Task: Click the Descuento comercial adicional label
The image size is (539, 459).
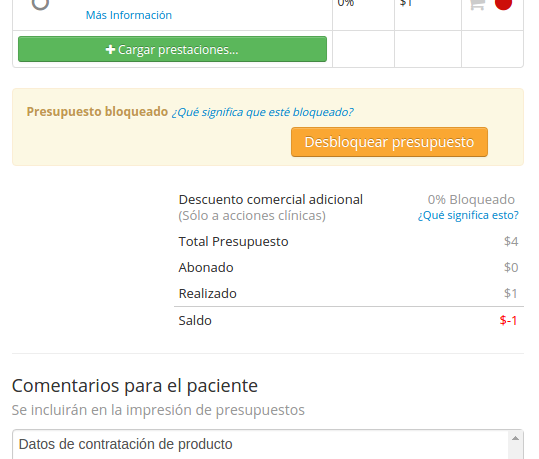Action: click(271, 199)
